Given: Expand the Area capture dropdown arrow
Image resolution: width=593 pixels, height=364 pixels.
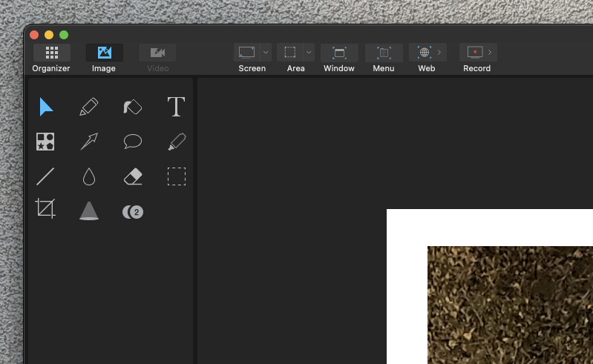Looking at the screenshot, I should (309, 53).
